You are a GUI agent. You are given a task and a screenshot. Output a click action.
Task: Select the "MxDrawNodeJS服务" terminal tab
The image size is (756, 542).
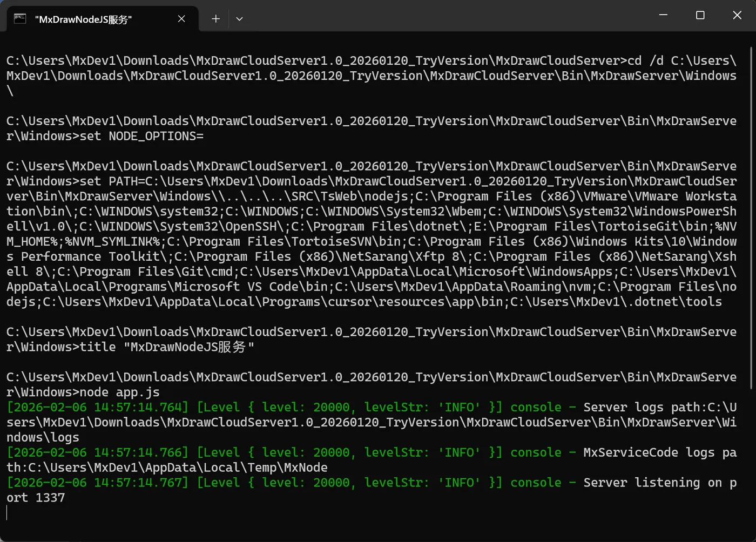coord(103,19)
